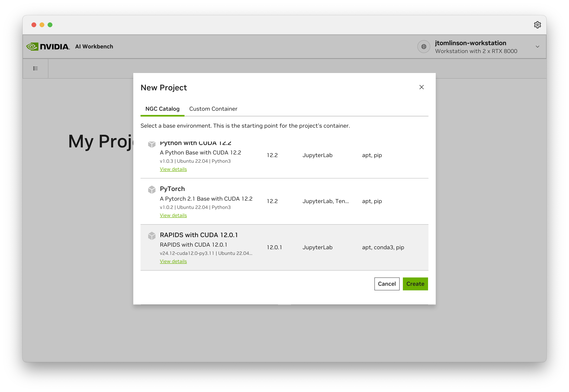This screenshot has height=392, width=569.
Task: Switch to the Custom Container tab
Action: coord(213,109)
